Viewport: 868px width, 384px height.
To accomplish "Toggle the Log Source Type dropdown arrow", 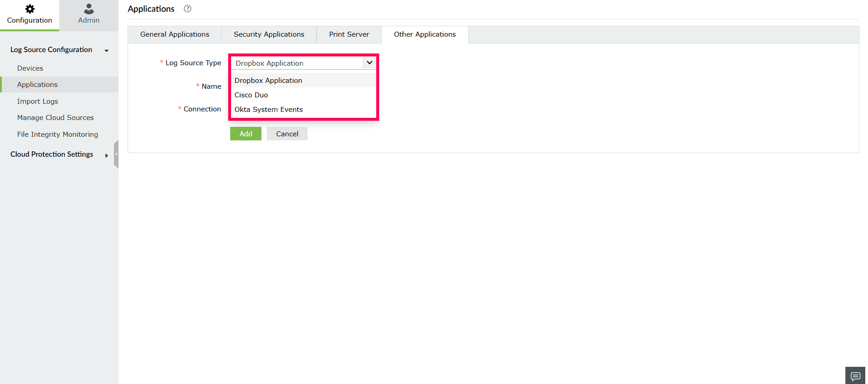I will pyautogui.click(x=370, y=62).
